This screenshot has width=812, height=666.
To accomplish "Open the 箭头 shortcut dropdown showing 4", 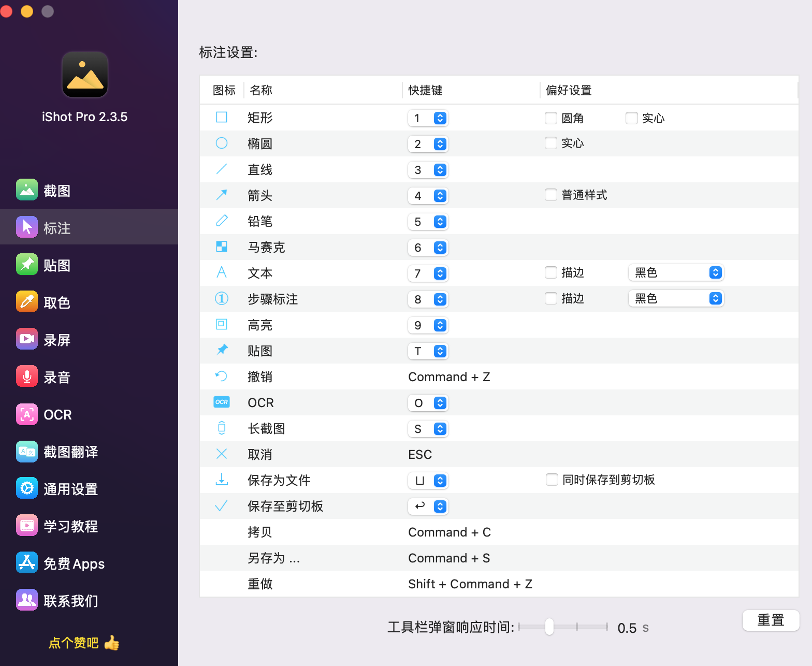I will [428, 196].
